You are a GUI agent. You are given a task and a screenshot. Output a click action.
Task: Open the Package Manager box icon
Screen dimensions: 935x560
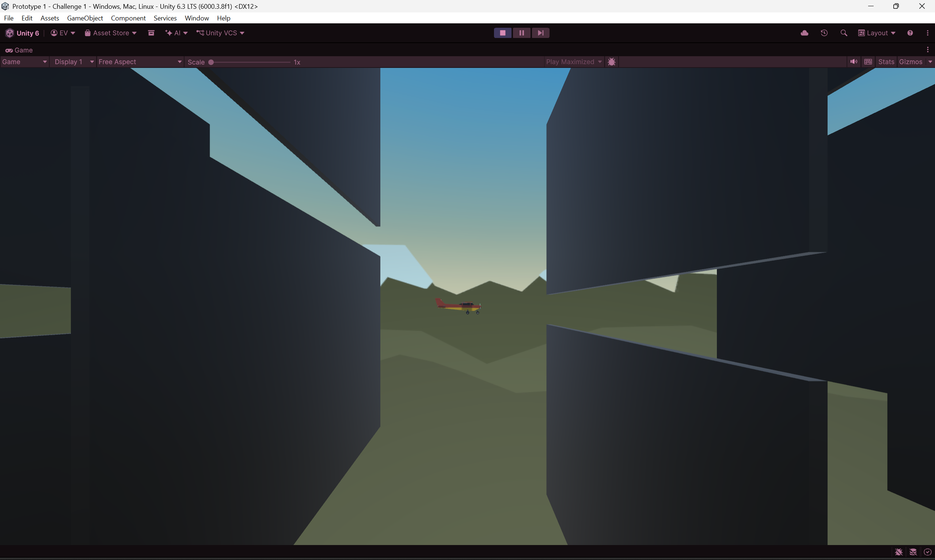(x=151, y=33)
